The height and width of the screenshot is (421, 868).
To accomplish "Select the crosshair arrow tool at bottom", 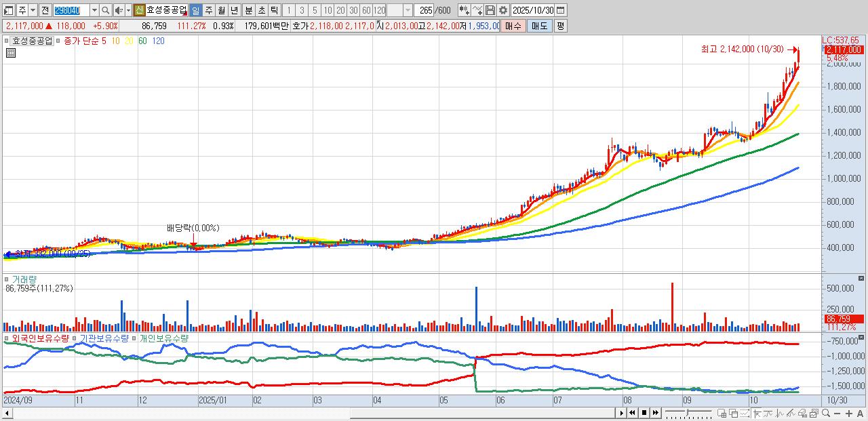I will (x=757, y=413).
